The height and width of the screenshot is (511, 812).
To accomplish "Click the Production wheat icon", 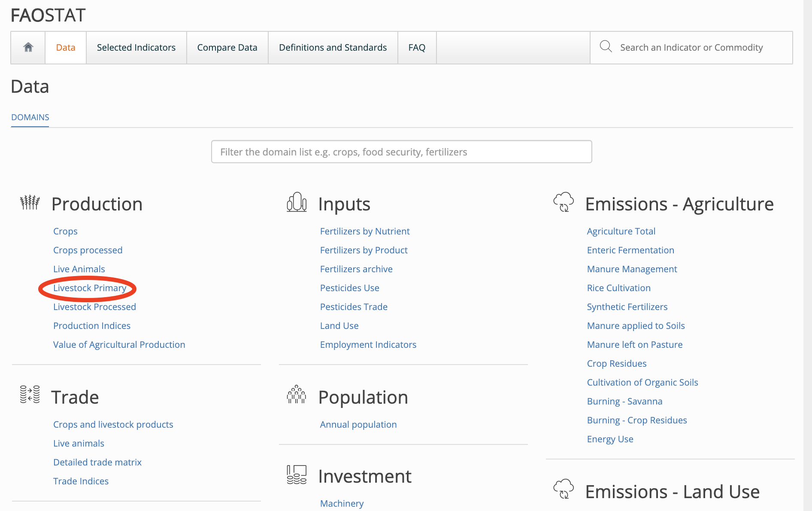I will click(x=30, y=202).
